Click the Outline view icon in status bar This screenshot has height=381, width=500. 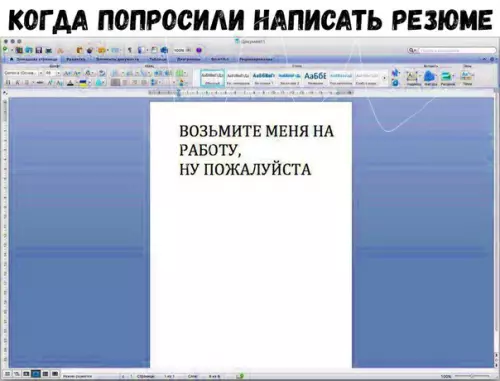[x=17, y=374]
